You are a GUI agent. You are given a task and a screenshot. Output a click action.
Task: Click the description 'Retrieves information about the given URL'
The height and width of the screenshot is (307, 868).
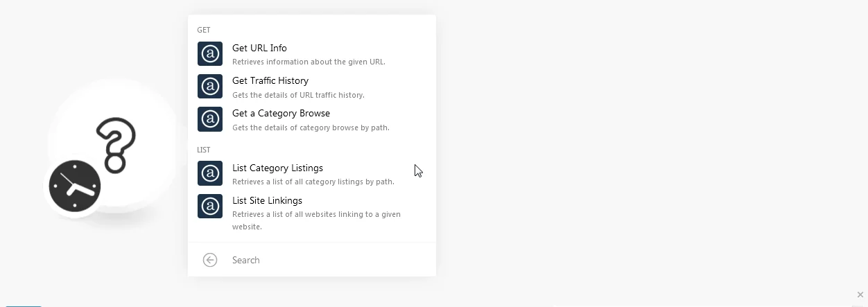[x=309, y=62]
